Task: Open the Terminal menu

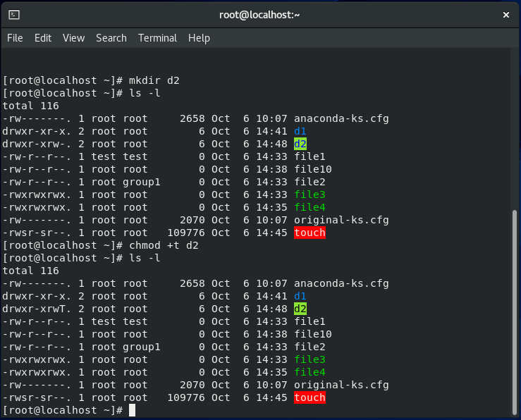Action: coord(157,38)
